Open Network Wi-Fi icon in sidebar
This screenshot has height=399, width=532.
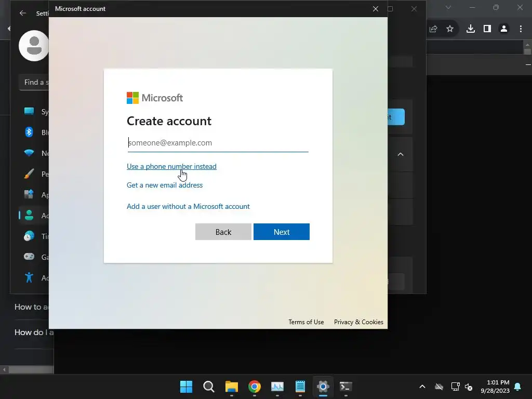[29, 153]
